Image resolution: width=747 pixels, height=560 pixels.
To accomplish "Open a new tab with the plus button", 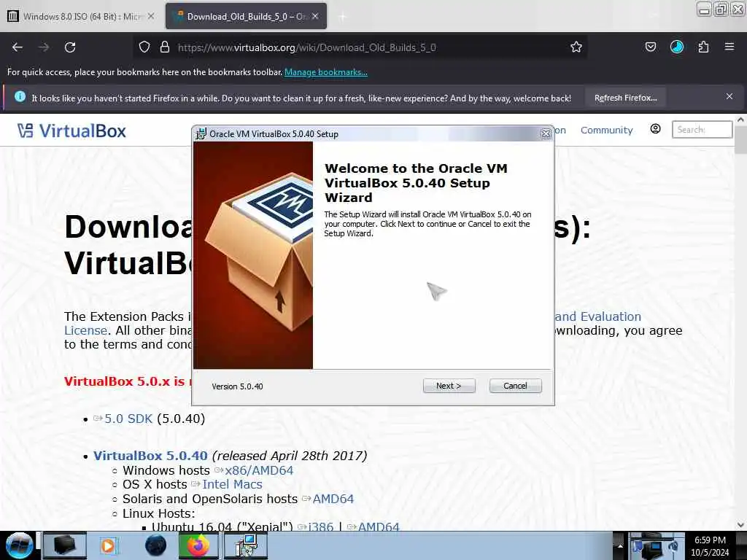I will coord(342,17).
